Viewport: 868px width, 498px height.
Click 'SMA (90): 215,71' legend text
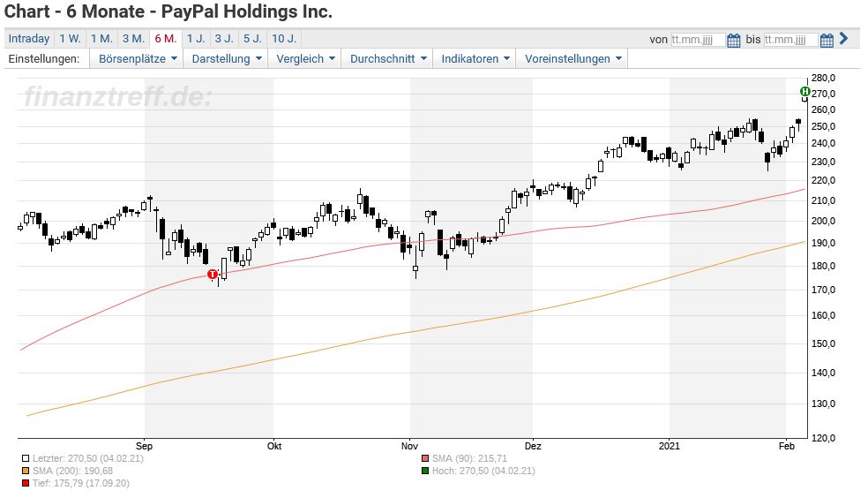[x=469, y=458]
